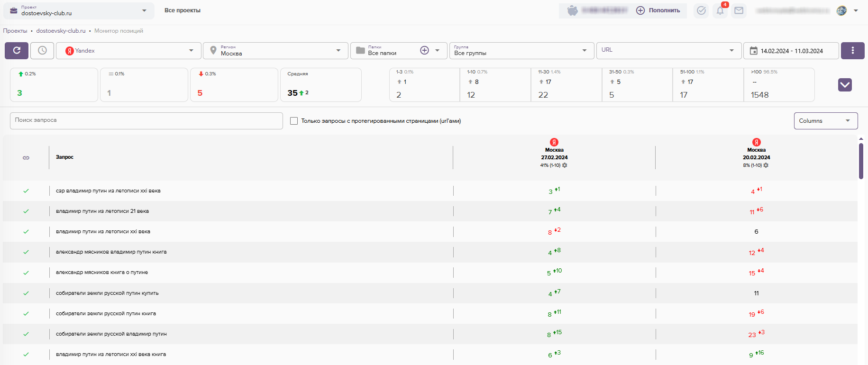
Task: Expand the Columns dropdown
Action: pos(825,121)
